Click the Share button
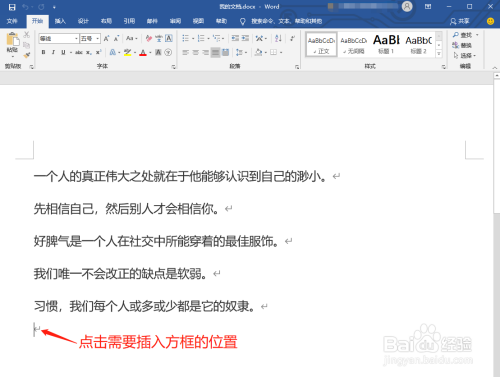This screenshot has width=500, height=377. click(460, 21)
